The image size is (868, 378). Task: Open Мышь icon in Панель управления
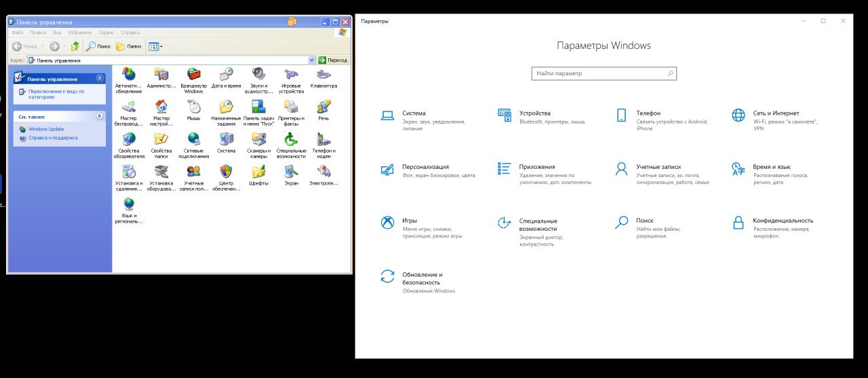pyautogui.click(x=194, y=106)
